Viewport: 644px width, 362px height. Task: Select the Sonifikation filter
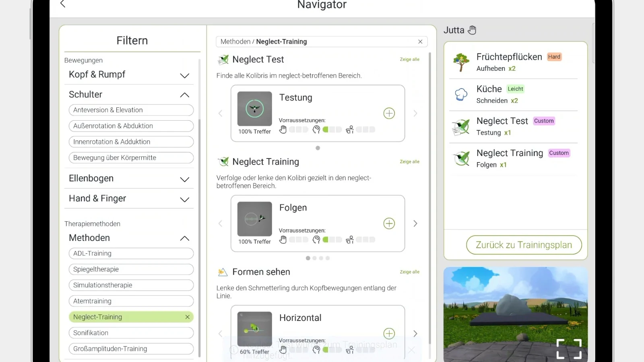[x=131, y=333]
